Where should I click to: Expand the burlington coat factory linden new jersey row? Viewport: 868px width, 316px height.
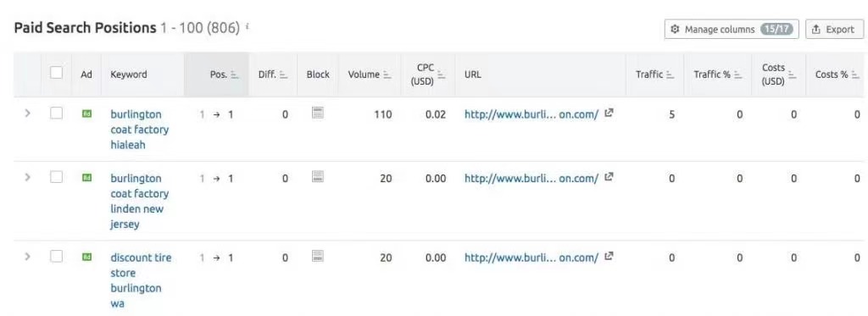click(27, 177)
